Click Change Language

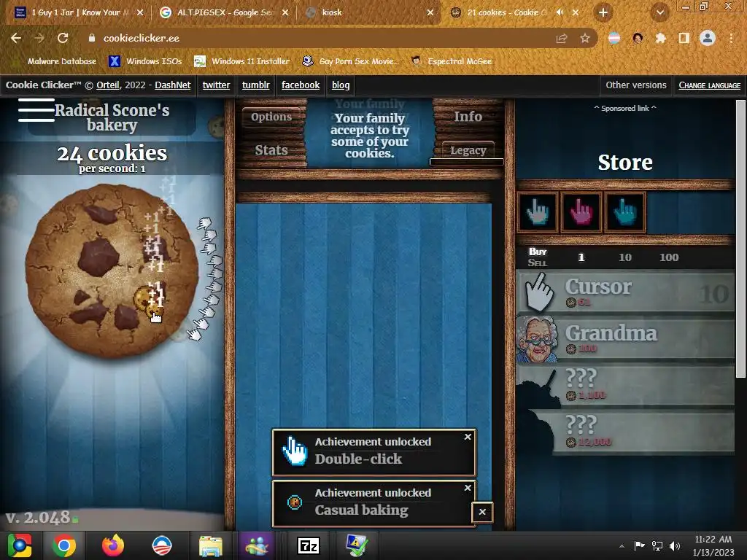point(709,85)
